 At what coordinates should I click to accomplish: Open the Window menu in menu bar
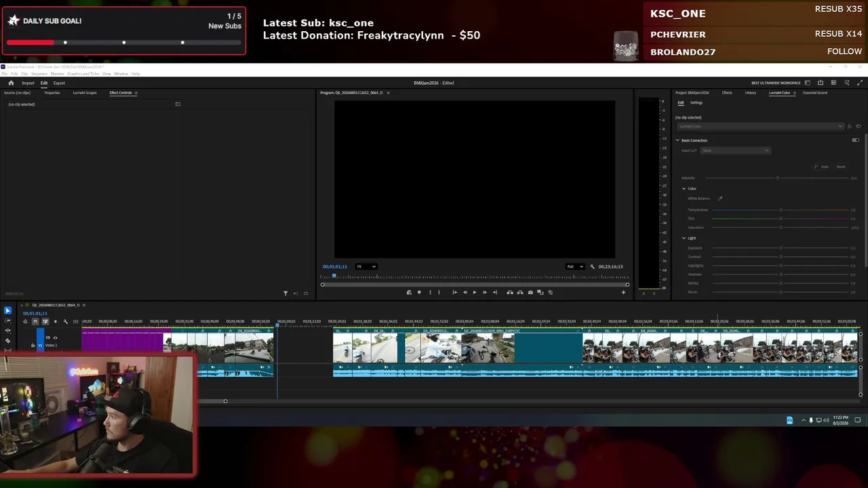121,74
